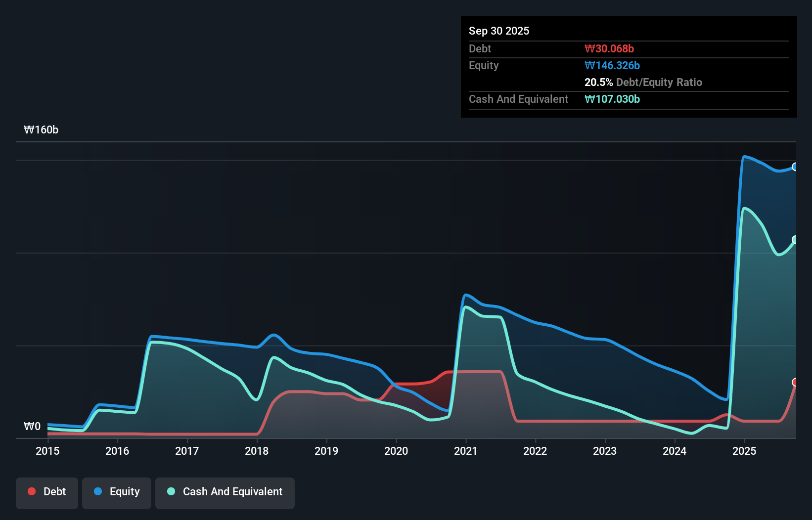Select the red Debt legend dot
812x520 pixels.
click(x=32, y=491)
